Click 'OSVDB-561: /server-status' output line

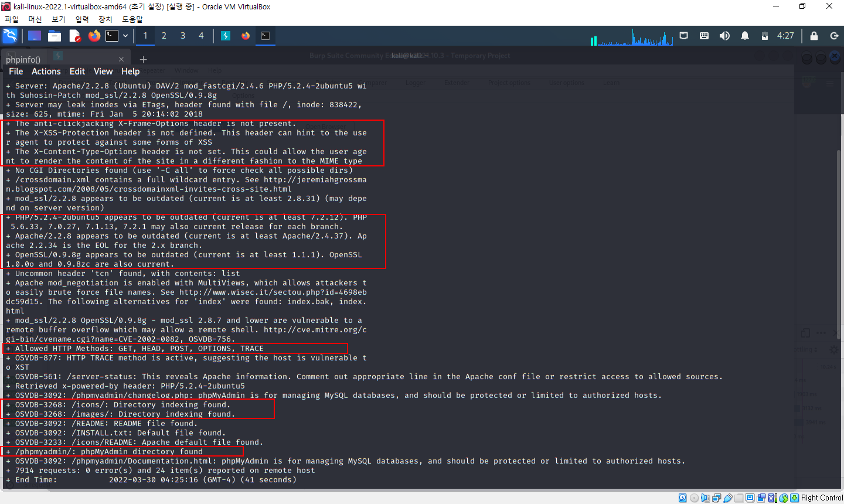pos(365,377)
